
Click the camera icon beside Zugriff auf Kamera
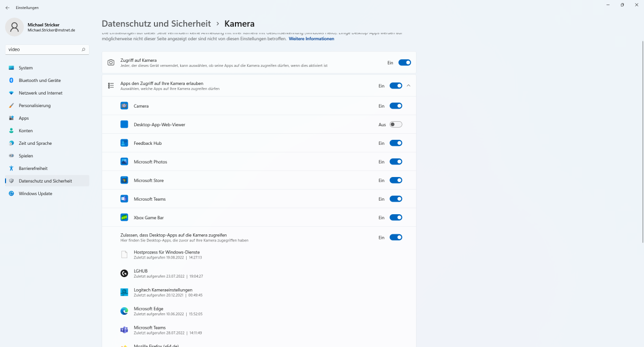point(111,63)
